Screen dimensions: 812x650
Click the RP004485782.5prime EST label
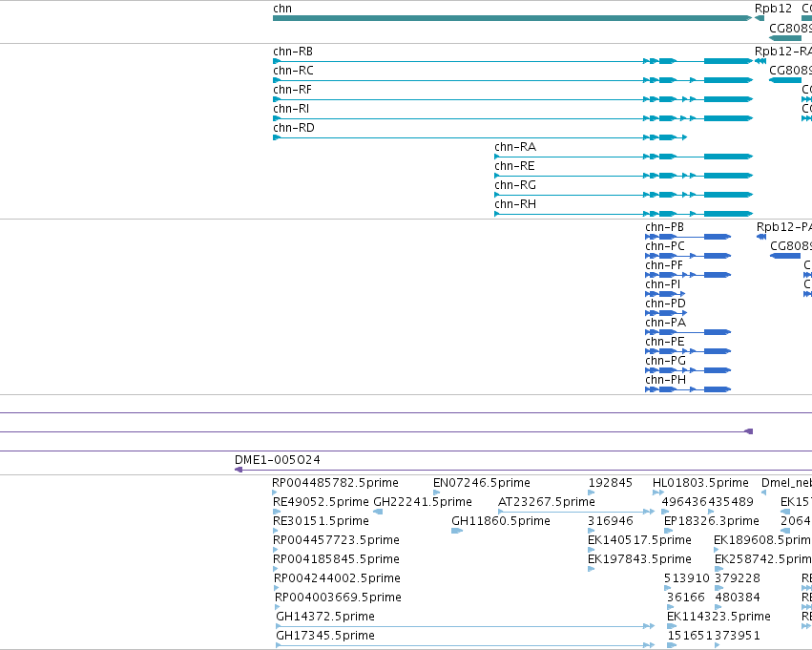pos(335,483)
